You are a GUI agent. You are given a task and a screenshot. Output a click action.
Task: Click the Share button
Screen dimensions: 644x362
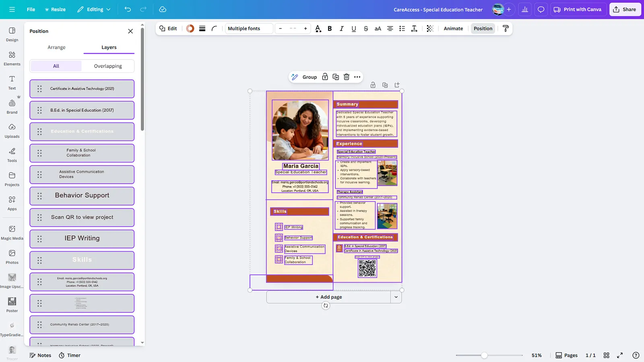coord(625,9)
